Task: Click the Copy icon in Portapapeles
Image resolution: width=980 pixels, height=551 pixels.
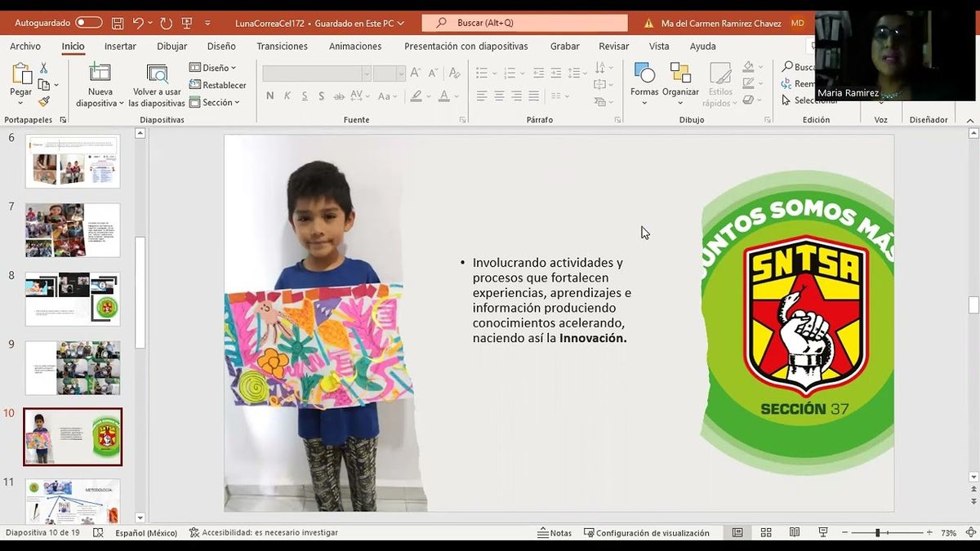Action: pyautogui.click(x=44, y=85)
